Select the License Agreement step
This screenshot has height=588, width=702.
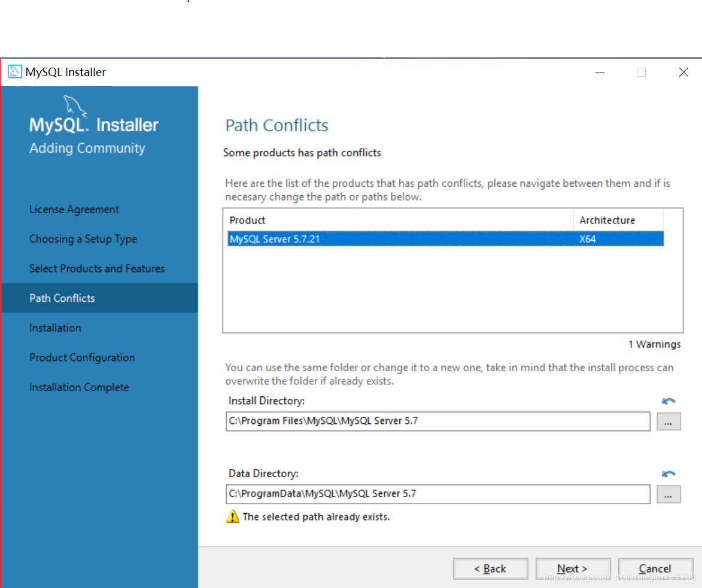tap(74, 209)
